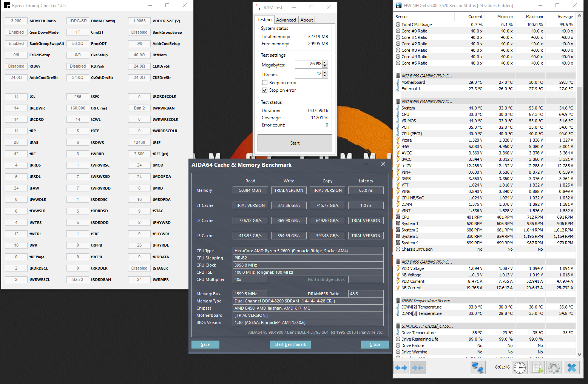Click Memory Latency value 65.0 ns
This screenshot has height=384, width=588.
[x=366, y=190]
